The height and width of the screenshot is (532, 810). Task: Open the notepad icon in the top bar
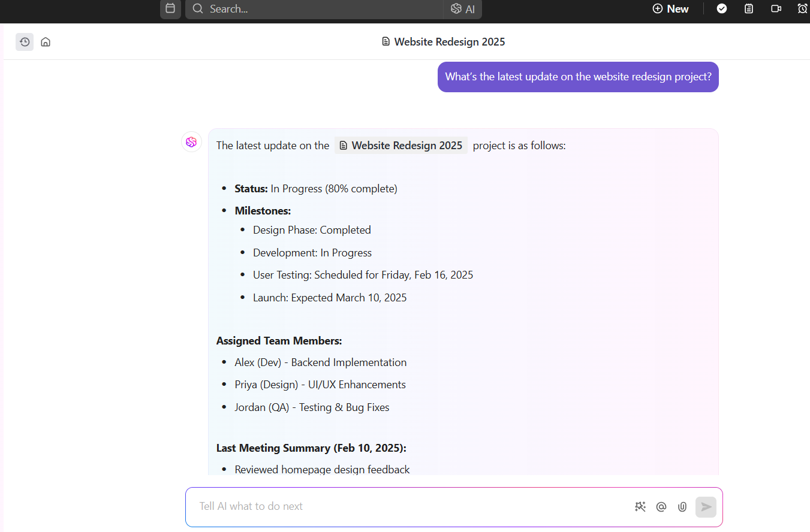click(x=748, y=8)
